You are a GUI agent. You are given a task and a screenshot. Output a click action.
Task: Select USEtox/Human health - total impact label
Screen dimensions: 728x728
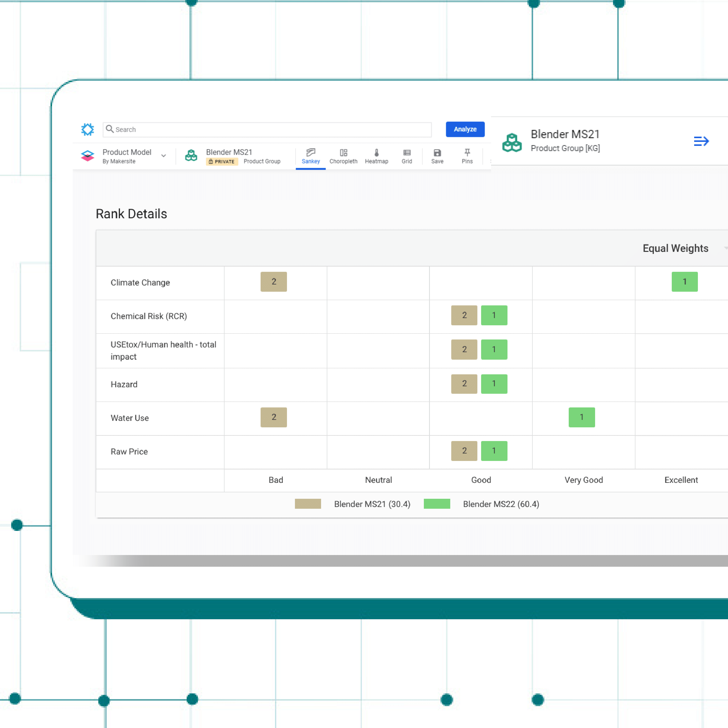pos(163,350)
